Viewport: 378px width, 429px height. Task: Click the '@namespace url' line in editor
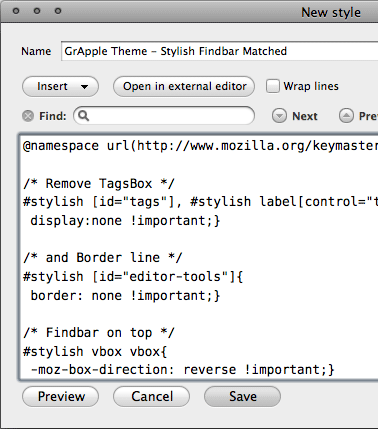click(200, 146)
